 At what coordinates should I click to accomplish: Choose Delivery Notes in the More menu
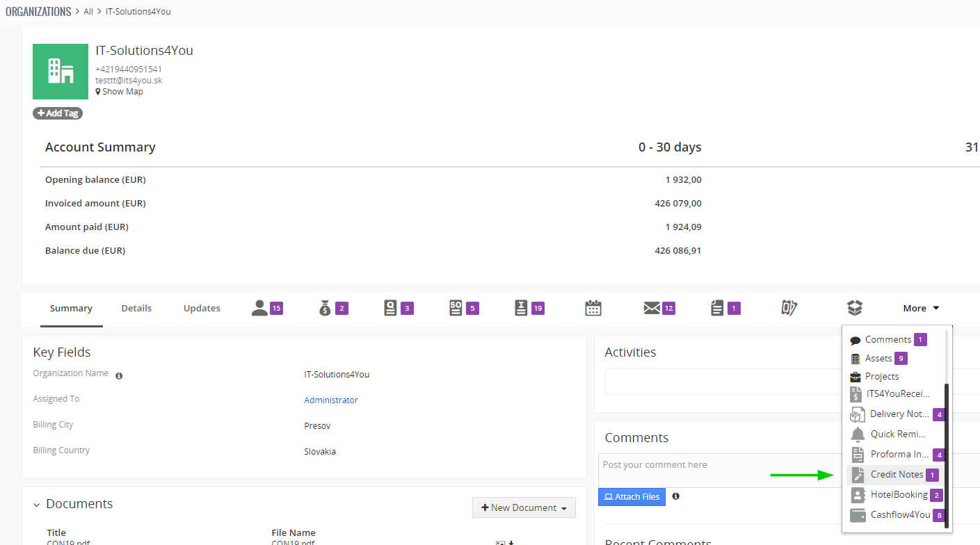[899, 414]
